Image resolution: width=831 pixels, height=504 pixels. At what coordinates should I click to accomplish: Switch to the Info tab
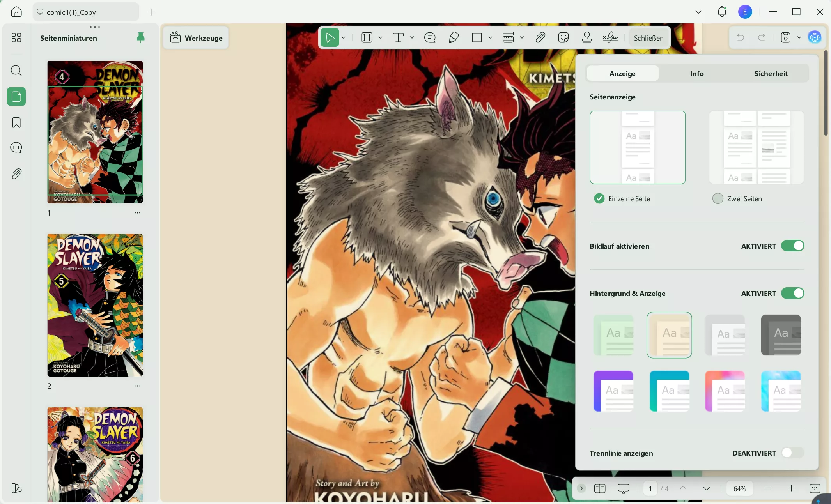pos(697,73)
